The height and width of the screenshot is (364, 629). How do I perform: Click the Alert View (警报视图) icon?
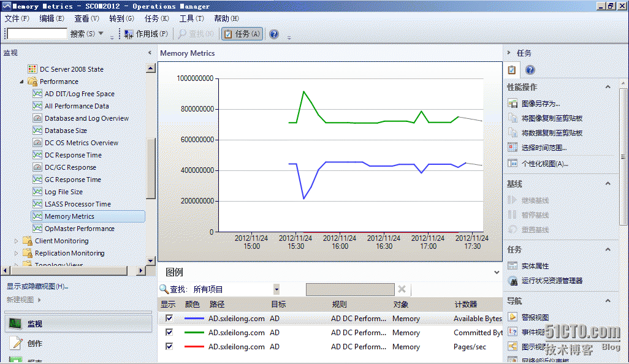coord(513,317)
